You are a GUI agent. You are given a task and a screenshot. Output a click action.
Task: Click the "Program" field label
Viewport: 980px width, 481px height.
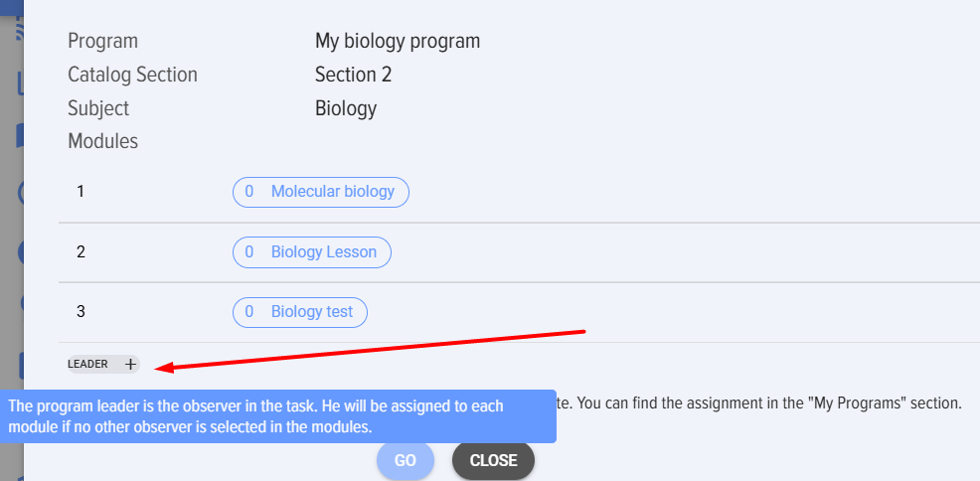pos(102,42)
